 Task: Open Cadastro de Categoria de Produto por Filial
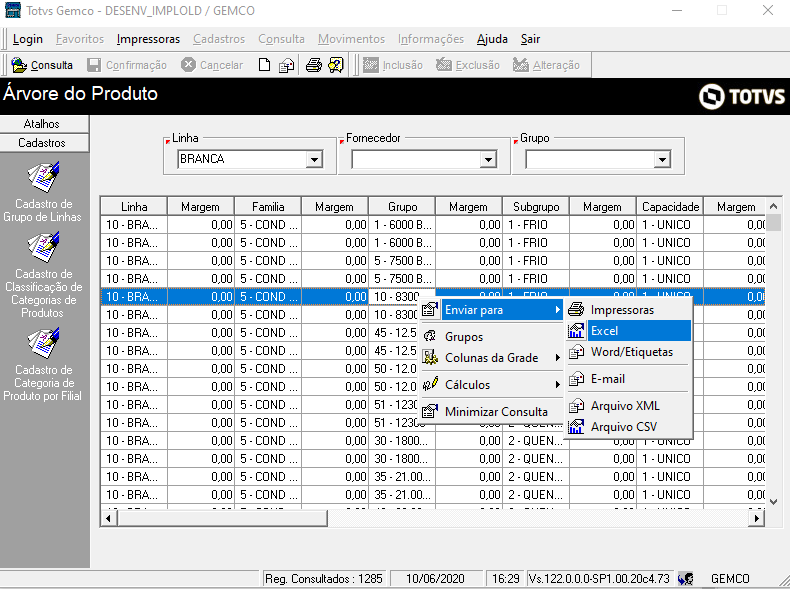[x=44, y=342]
